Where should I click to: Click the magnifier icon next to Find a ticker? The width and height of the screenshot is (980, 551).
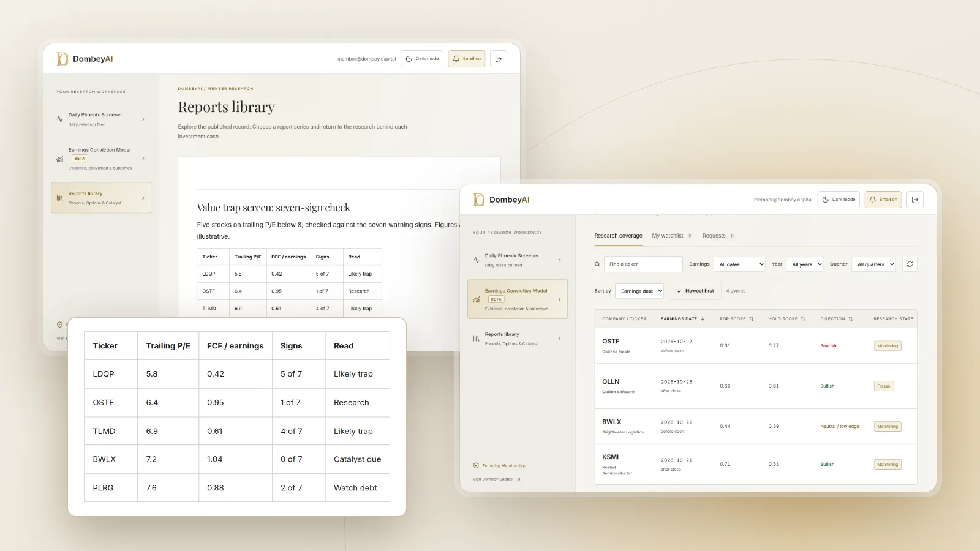point(597,264)
